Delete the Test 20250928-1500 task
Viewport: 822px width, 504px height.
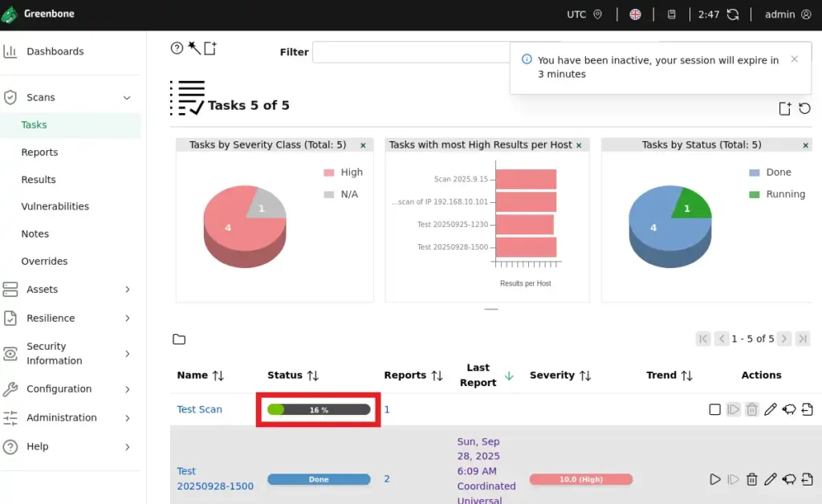(x=751, y=479)
